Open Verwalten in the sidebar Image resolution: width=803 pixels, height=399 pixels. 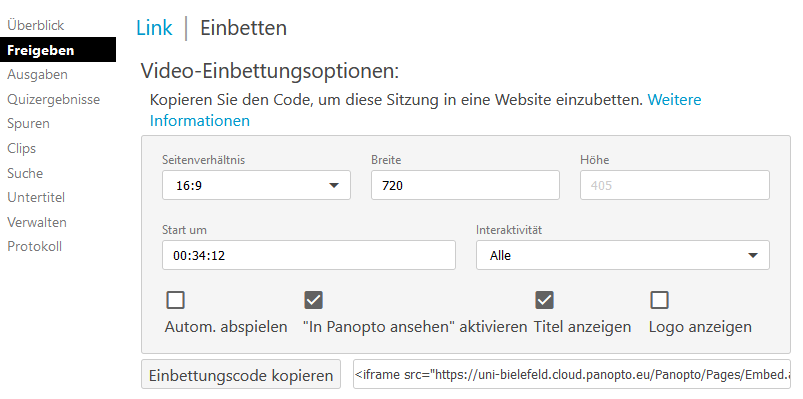(37, 222)
